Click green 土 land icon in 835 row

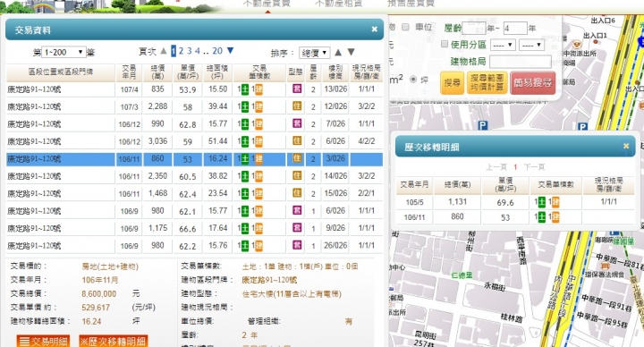pos(245,89)
